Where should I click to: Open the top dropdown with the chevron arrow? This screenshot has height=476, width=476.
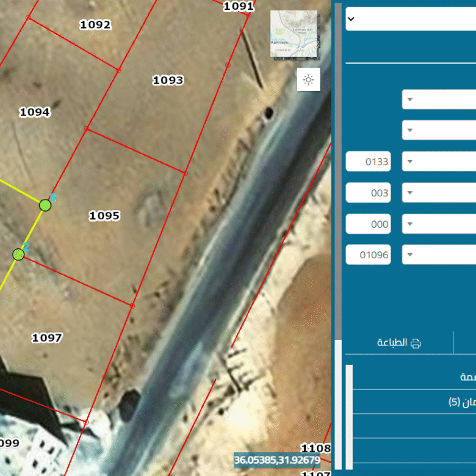(350, 19)
